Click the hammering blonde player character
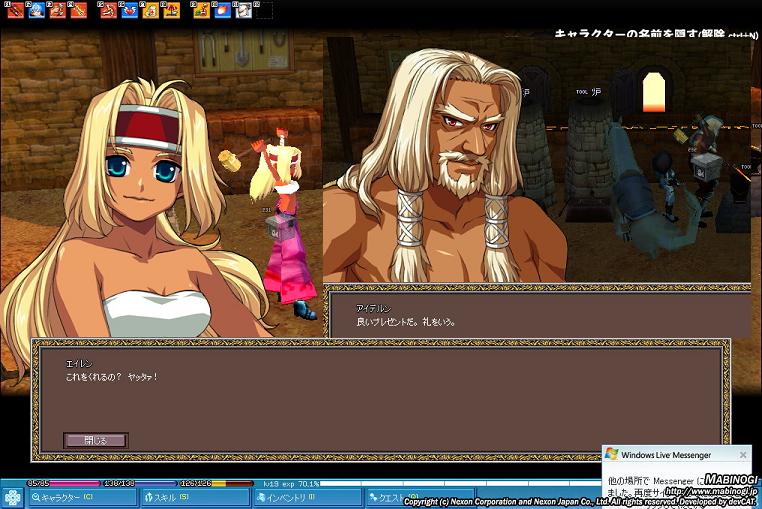The width and height of the screenshot is (762, 509). tap(282, 224)
